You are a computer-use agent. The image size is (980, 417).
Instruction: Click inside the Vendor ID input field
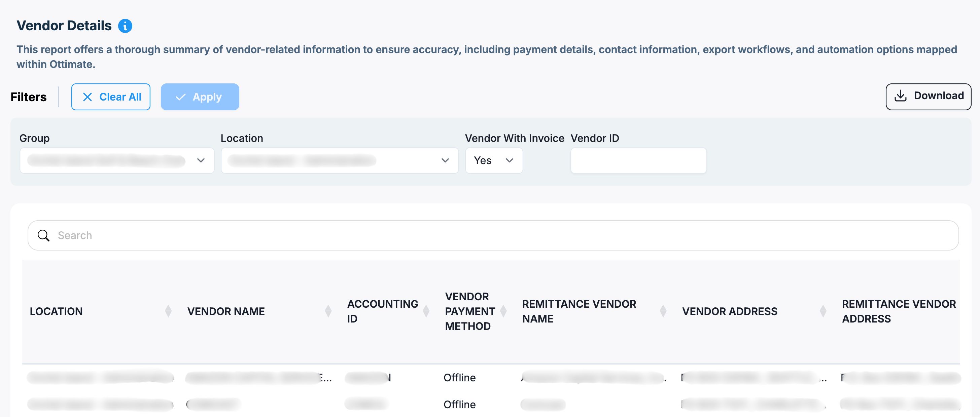pos(638,160)
